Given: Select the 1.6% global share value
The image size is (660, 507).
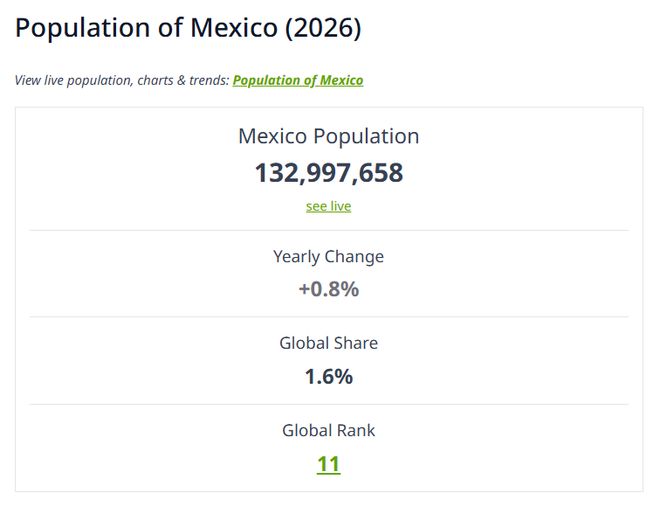Looking at the screenshot, I should [x=328, y=377].
